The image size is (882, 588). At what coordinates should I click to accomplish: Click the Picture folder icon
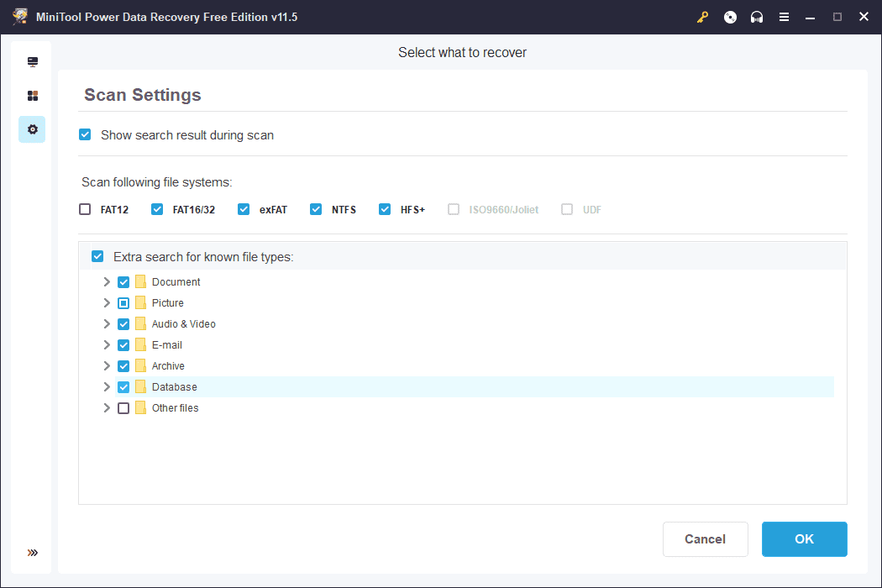[x=140, y=302]
